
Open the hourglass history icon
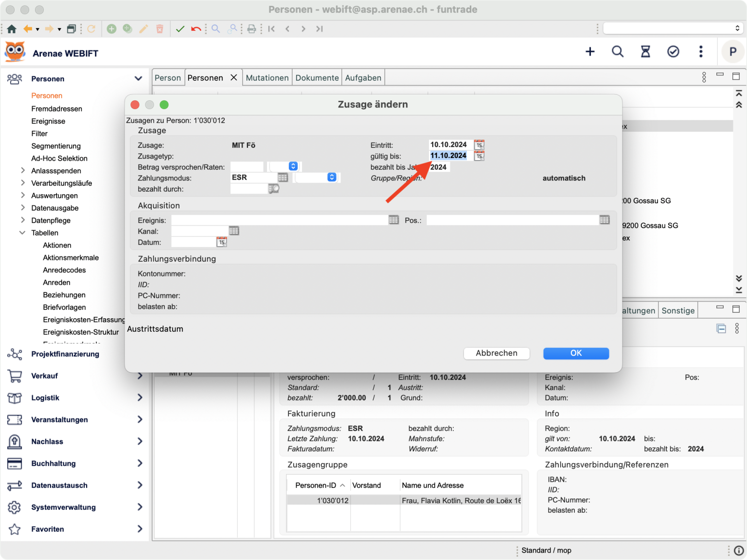point(645,52)
